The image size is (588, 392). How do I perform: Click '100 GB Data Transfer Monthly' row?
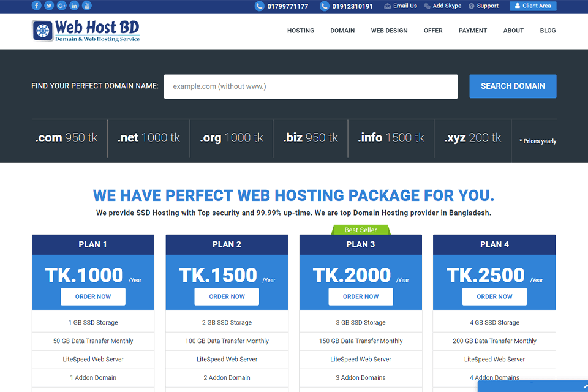pos(227,341)
